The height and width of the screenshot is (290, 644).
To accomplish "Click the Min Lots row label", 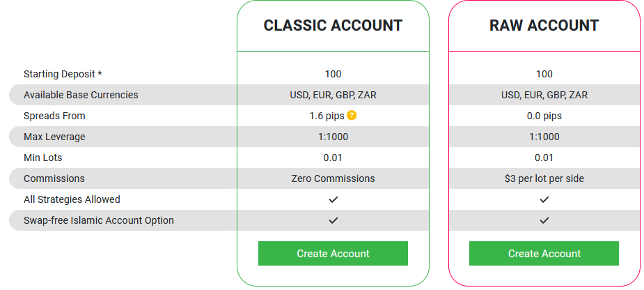I will click(x=43, y=158).
